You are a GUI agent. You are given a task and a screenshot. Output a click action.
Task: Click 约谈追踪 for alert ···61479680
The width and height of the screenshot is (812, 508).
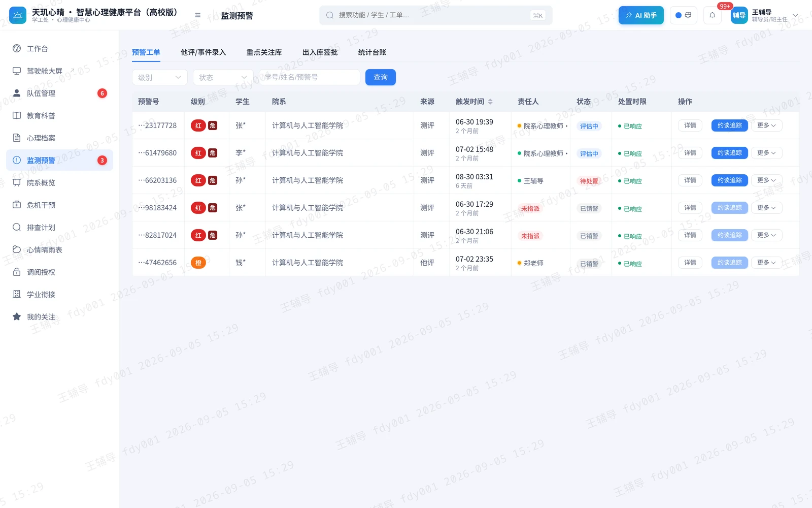(730, 153)
